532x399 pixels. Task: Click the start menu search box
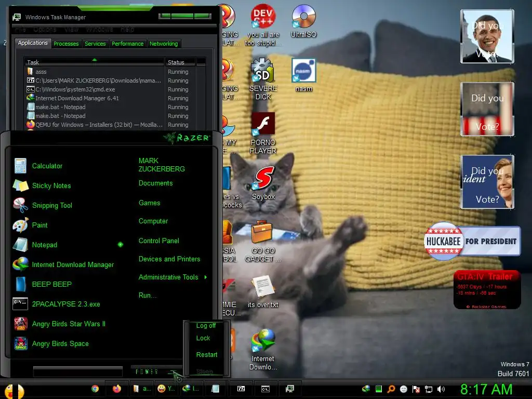coord(78,371)
